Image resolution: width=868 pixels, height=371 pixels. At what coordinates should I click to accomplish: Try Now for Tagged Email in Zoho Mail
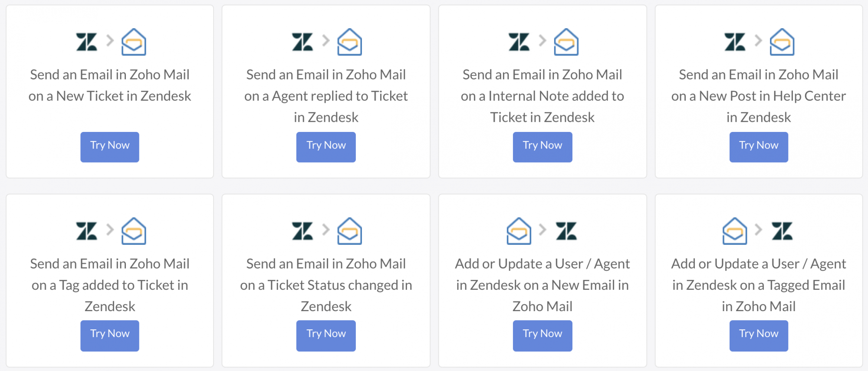pyautogui.click(x=759, y=336)
